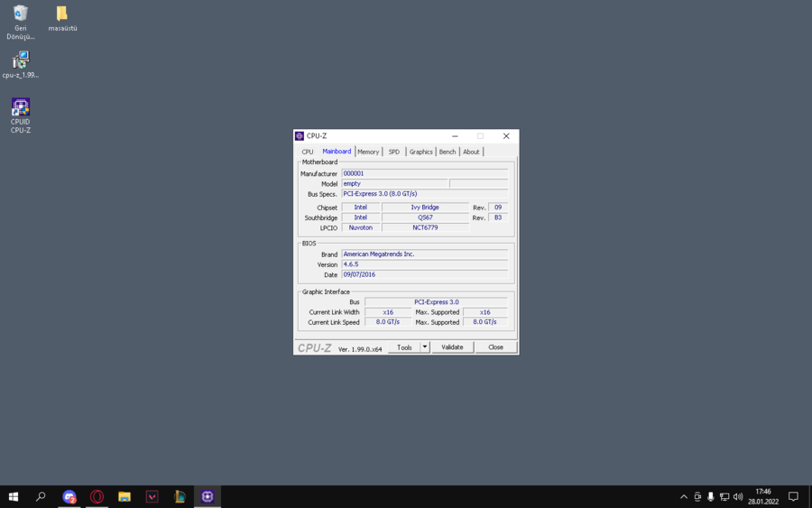
Task: Click the Meet Now tray icon
Action: pyautogui.click(x=697, y=496)
